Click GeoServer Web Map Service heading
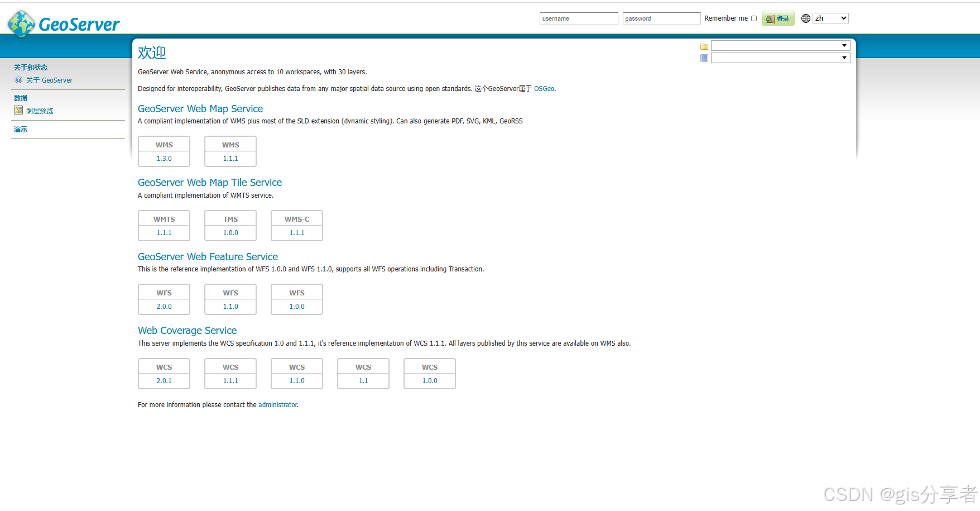Viewport: 980px width, 511px height. click(200, 109)
